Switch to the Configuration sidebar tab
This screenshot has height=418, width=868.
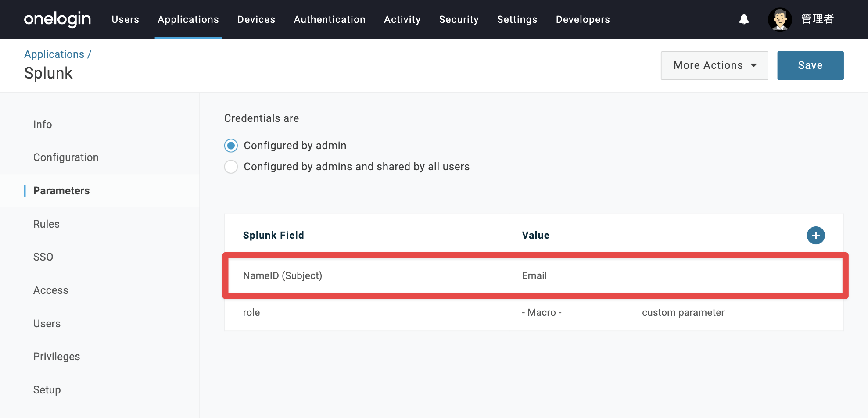66,157
